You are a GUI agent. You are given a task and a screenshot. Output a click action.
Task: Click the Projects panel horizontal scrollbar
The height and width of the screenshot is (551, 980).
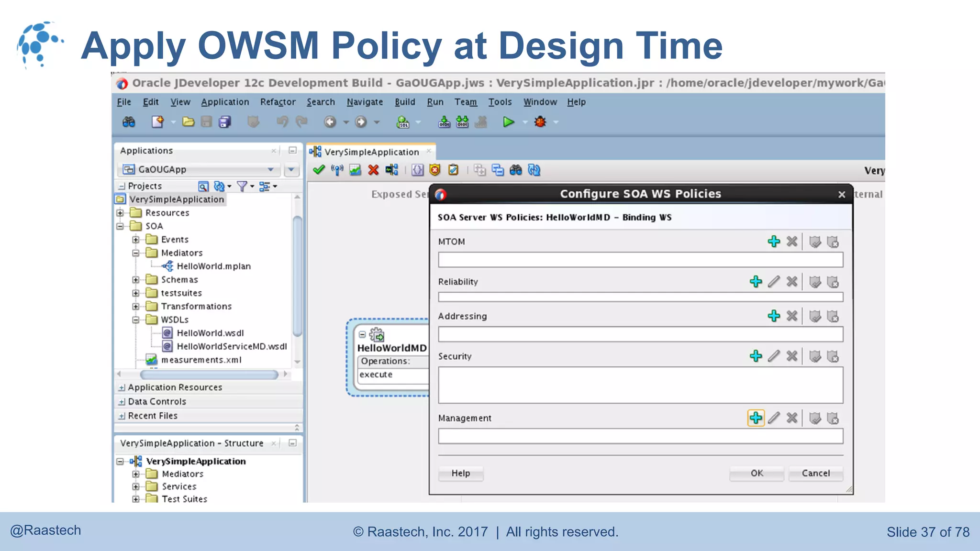[209, 374]
